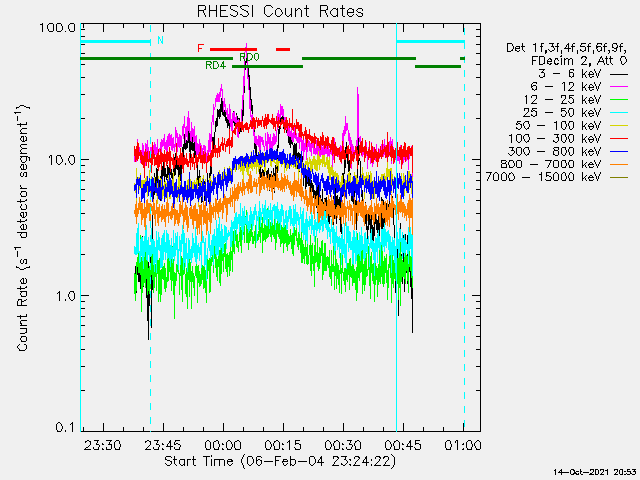Click the black 3 - 6 keV legend line
The height and width of the screenshot is (480, 640).
(619, 74)
